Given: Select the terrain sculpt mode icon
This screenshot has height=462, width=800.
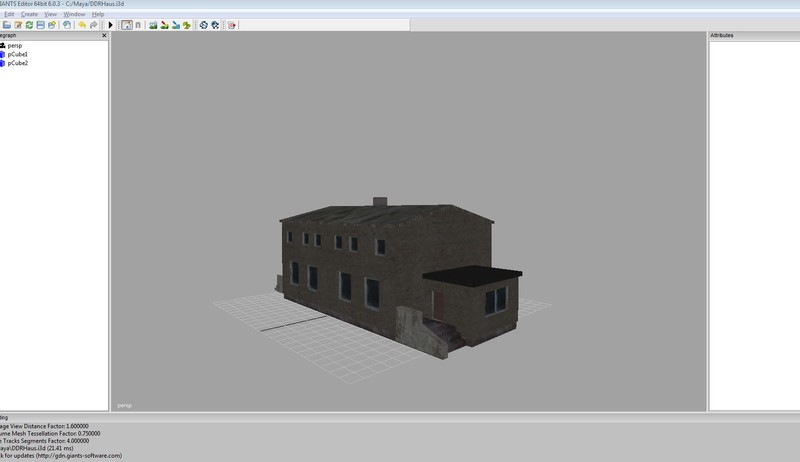Looking at the screenshot, I should pos(153,25).
